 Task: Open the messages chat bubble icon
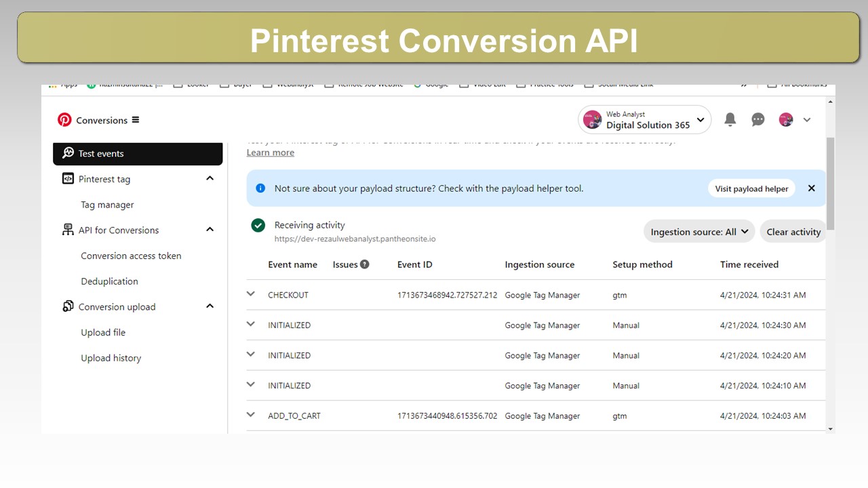tap(758, 119)
